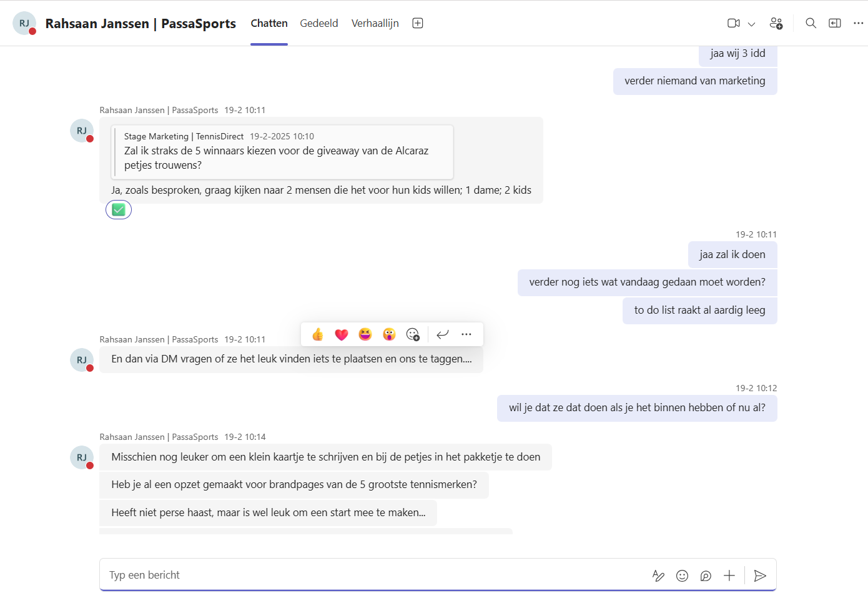
Task: Open more message actions ellipsis
Action: pyautogui.click(x=466, y=334)
